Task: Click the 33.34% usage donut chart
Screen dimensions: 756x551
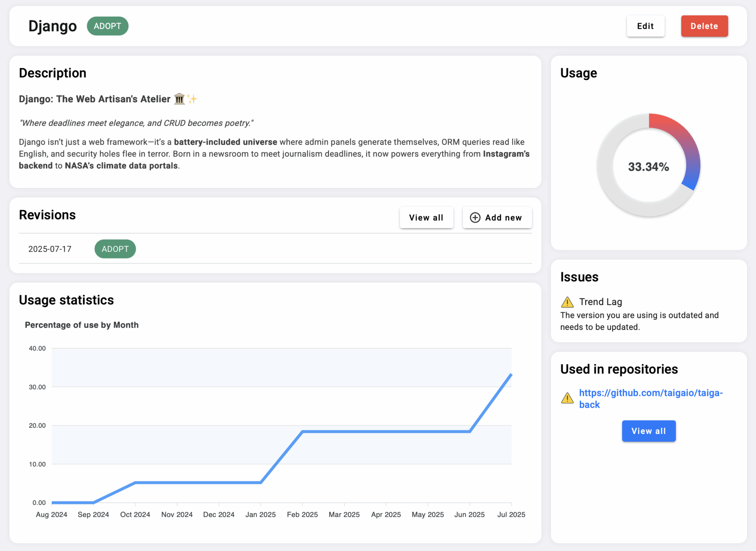Action: click(649, 165)
